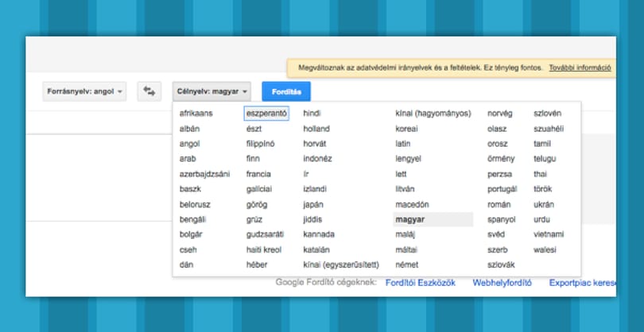Pick tamil language
Image resolution: width=644 pixels, height=332 pixels.
pos(542,144)
